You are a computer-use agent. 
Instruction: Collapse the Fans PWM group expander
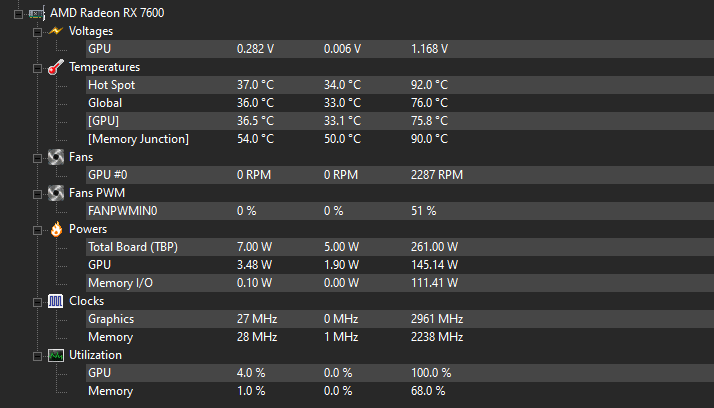click(x=37, y=193)
